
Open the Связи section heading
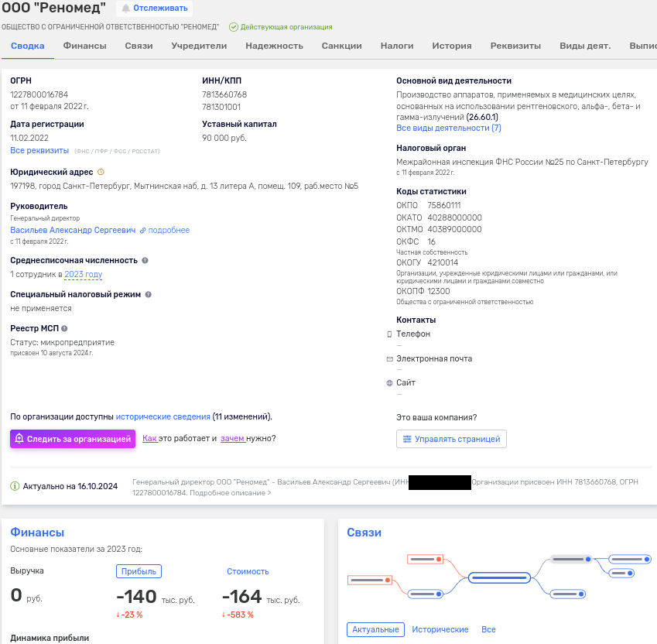pos(364,532)
